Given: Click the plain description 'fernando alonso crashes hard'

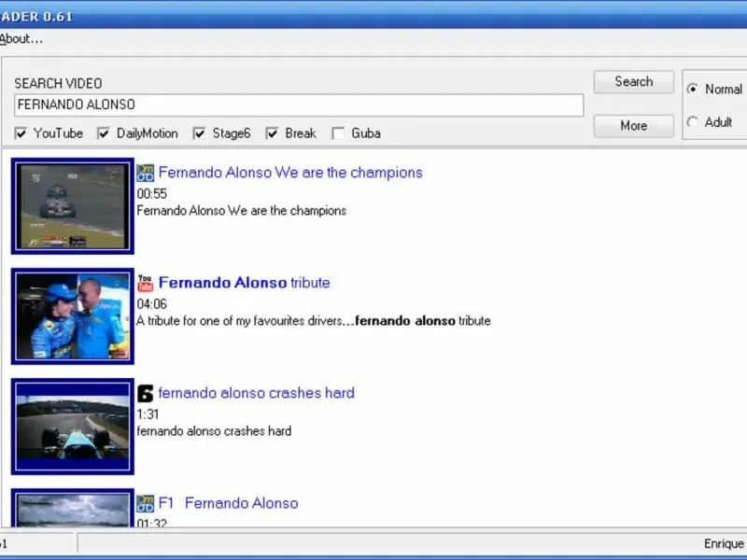Looking at the screenshot, I should tap(214, 431).
